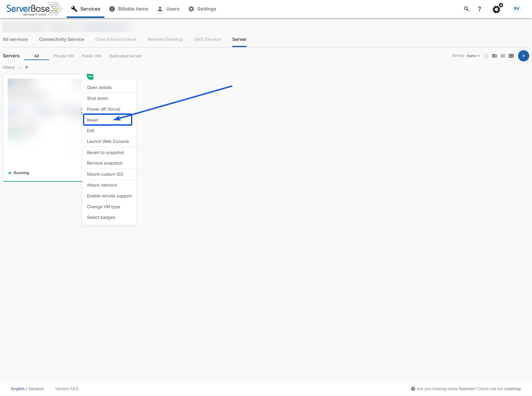Switch language to Deutsch

36,389
